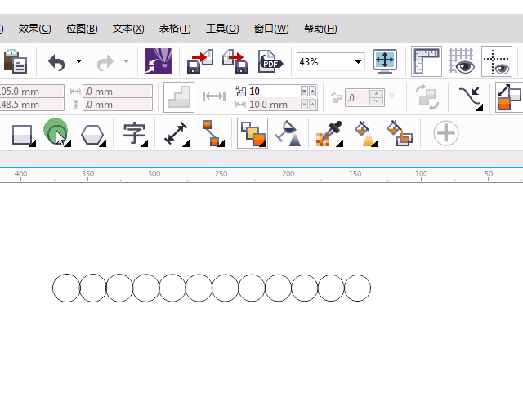Click the blend rotation angle field
Image resolution: width=523 pixels, height=420 pixels.
(x=357, y=98)
